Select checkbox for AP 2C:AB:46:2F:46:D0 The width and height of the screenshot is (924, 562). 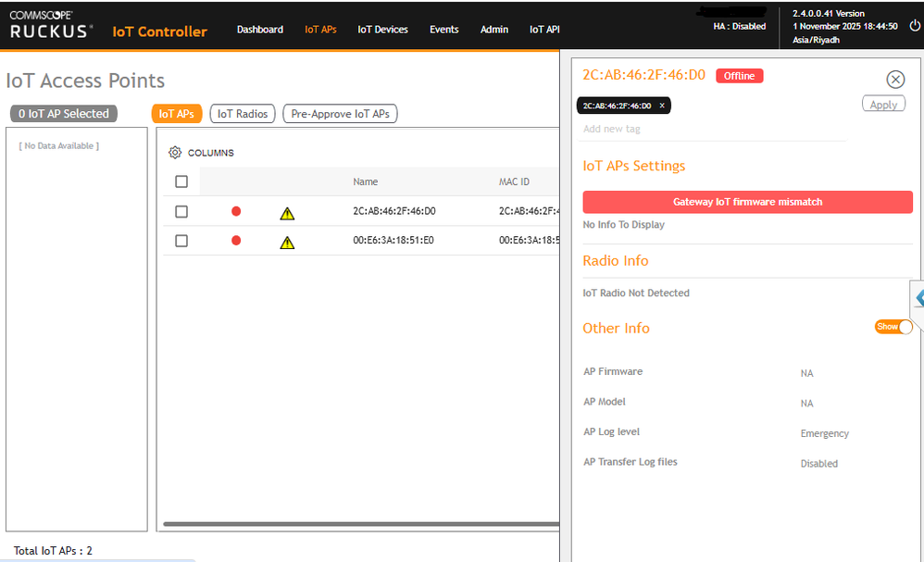tap(181, 211)
